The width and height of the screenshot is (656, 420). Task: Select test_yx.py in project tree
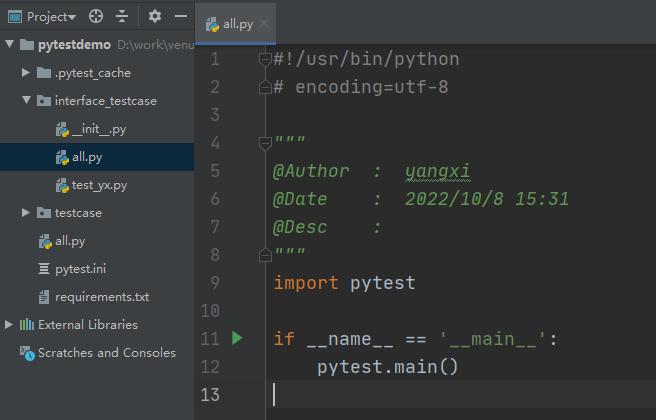click(x=99, y=185)
